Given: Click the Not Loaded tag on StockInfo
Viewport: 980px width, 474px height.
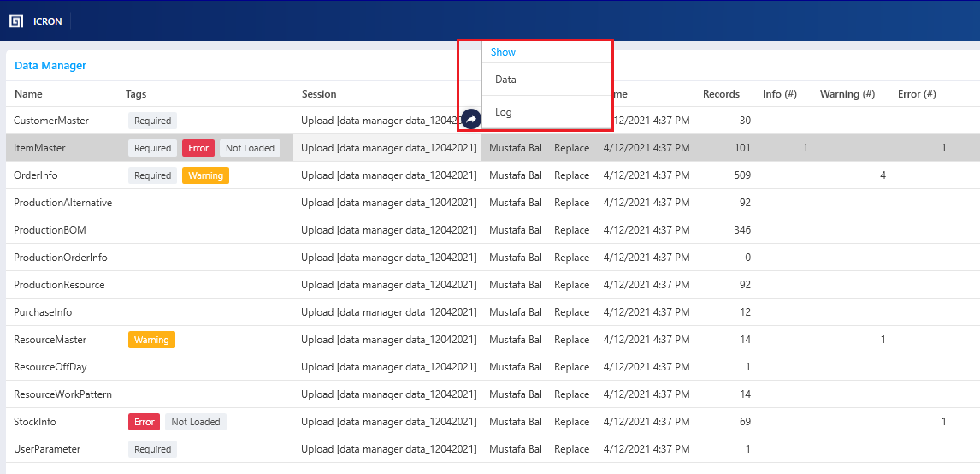Looking at the screenshot, I should tap(196, 422).
